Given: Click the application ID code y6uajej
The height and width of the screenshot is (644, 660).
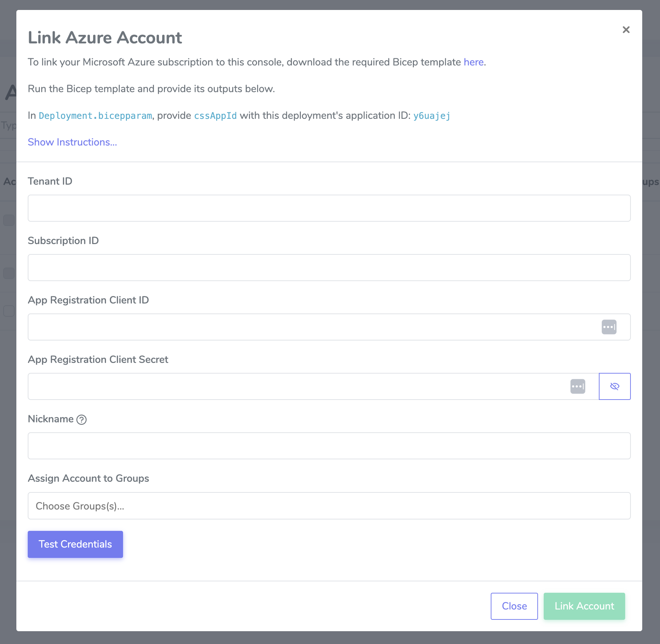Looking at the screenshot, I should (x=432, y=116).
